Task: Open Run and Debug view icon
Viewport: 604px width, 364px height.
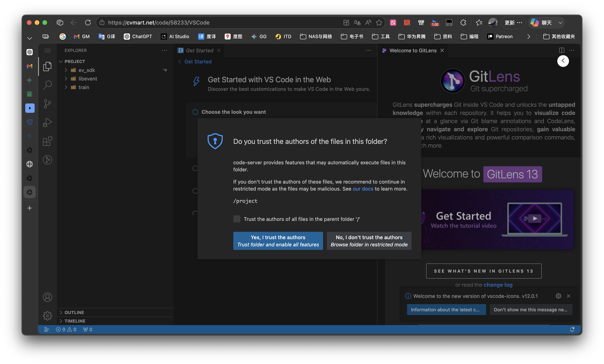Action: (x=47, y=122)
